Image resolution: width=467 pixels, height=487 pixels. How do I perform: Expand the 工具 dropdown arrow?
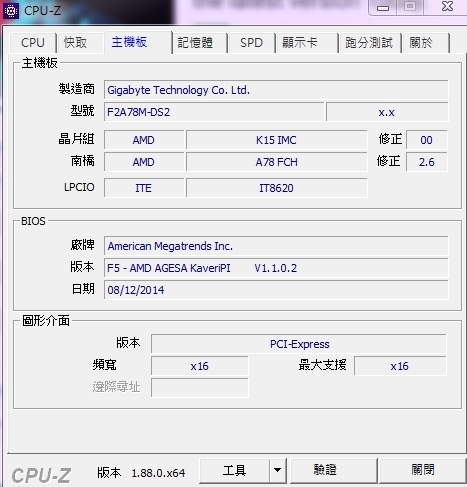tap(277, 470)
